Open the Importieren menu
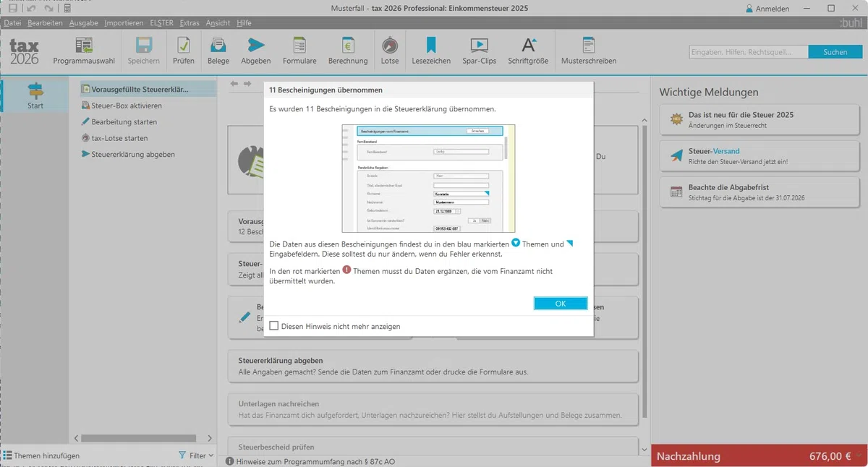This screenshot has height=467, width=868. [124, 22]
